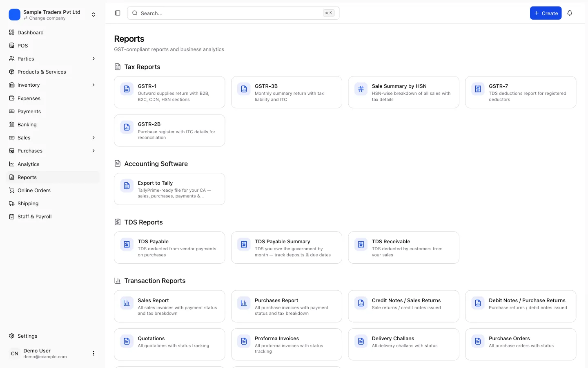This screenshot has height=368, width=588.
Task: Open Analytics from the sidebar
Action: 53,164
